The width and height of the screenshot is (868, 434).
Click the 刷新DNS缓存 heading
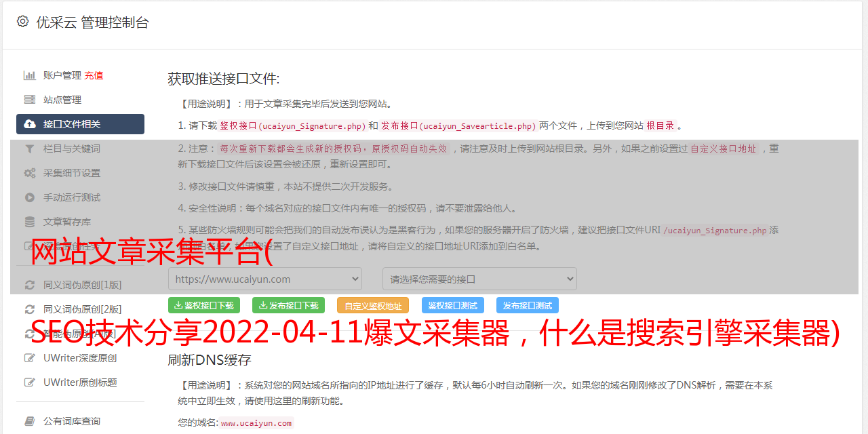[x=210, y=359]
